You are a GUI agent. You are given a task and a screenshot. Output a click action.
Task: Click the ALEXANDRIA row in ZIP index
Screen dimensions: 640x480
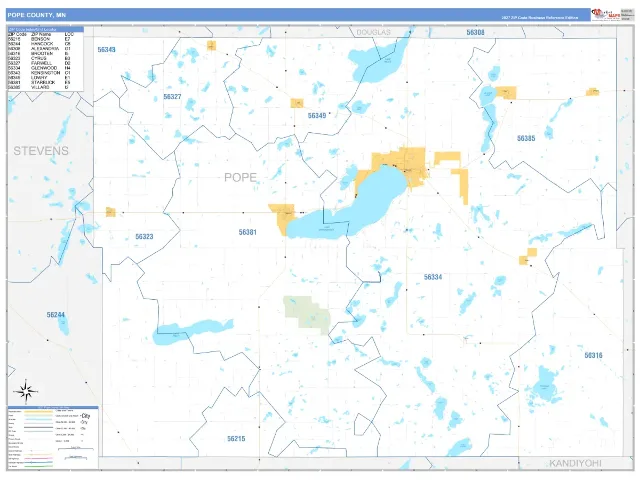click(40, 49)
